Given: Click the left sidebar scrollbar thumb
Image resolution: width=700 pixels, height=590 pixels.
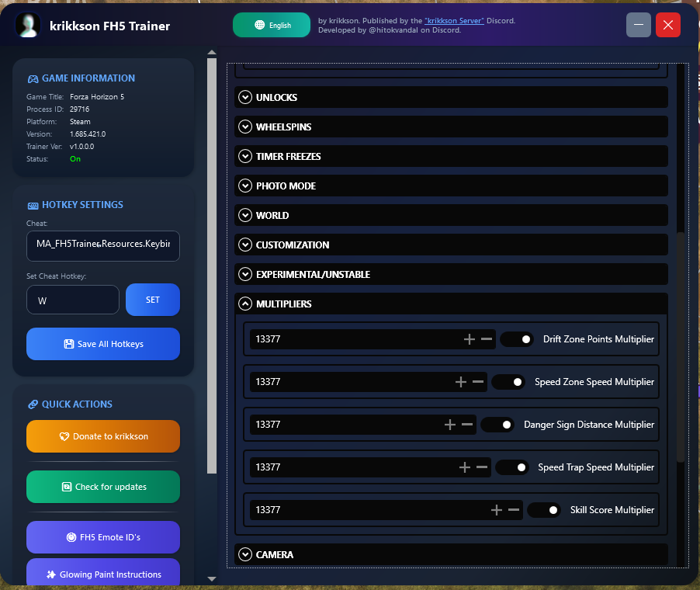Looking at the screenshot, I should coord(212,265).
